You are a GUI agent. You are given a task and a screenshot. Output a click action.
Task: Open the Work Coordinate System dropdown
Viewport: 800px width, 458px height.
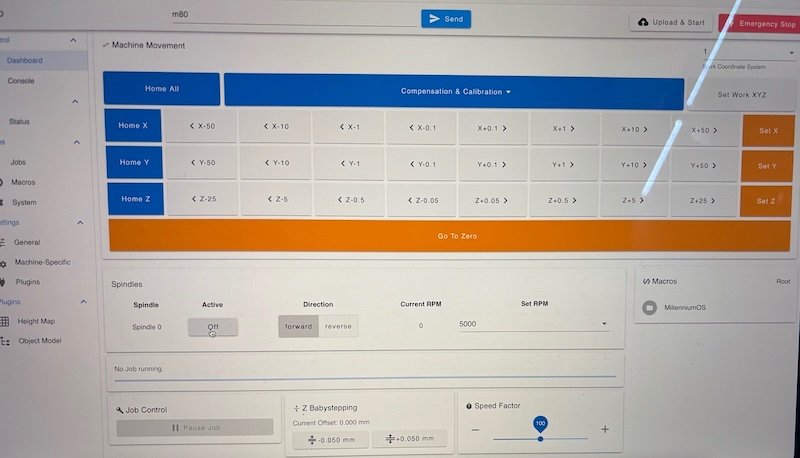[748, 53]
